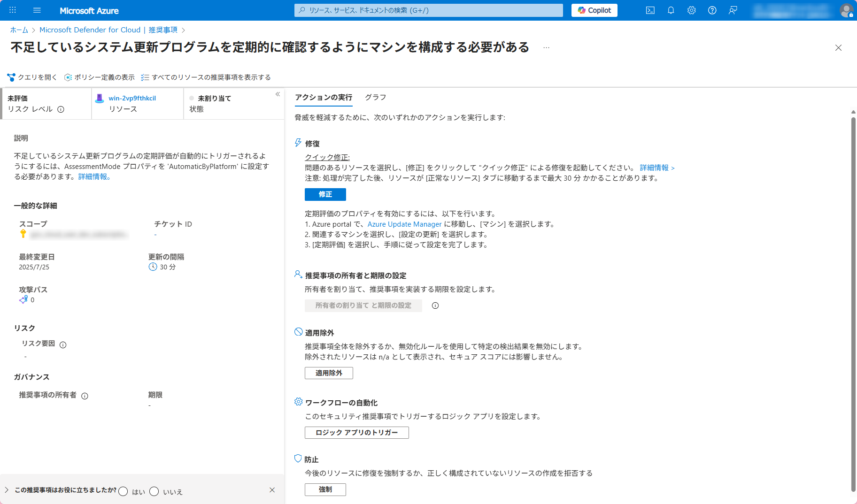
Task: Select the アクションの実行 tab
Action: click(323, 97)
